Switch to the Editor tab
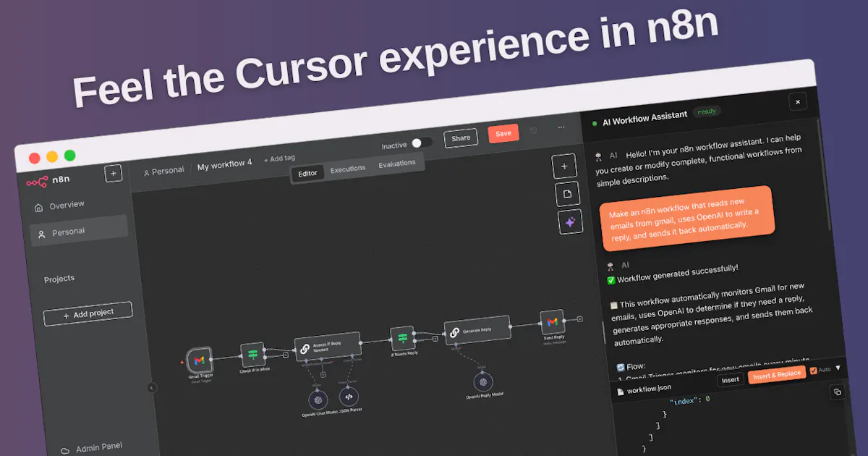Screen dimensions: 868x456 [308, 174]
